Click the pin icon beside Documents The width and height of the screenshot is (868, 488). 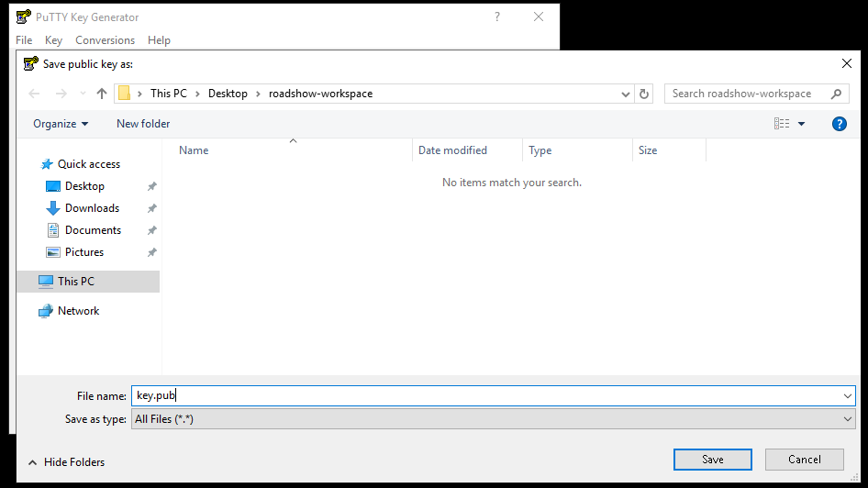coord(151,230)
